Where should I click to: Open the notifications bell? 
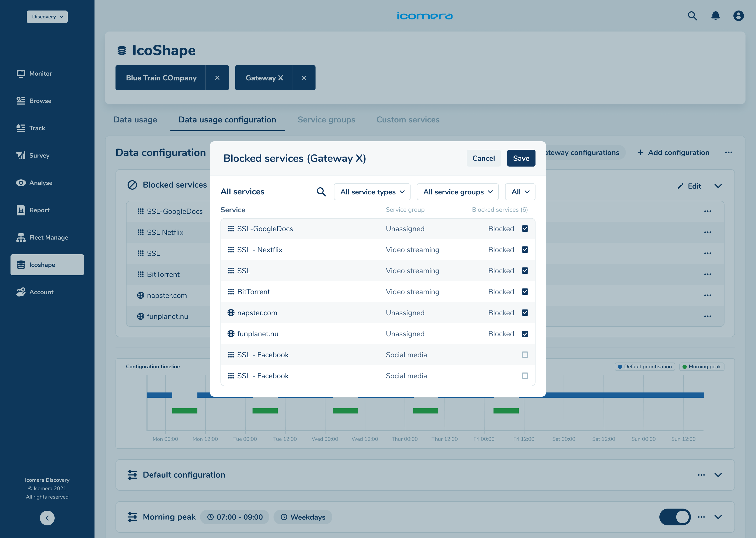click(x=715, y=16)
